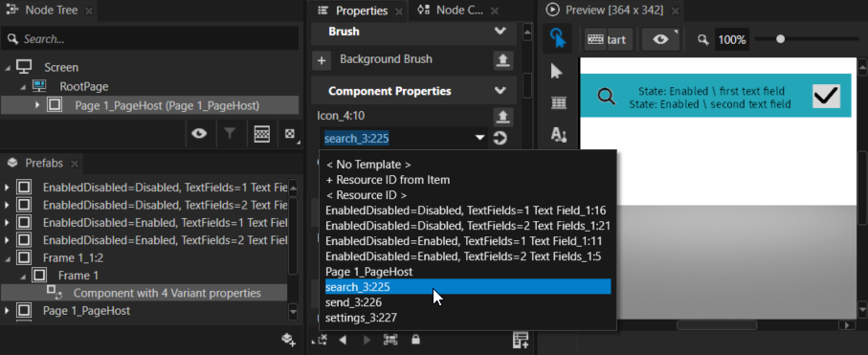Choose Page 1_PageHost in dropdown list
Screen dimensions: 868x355
468,272
